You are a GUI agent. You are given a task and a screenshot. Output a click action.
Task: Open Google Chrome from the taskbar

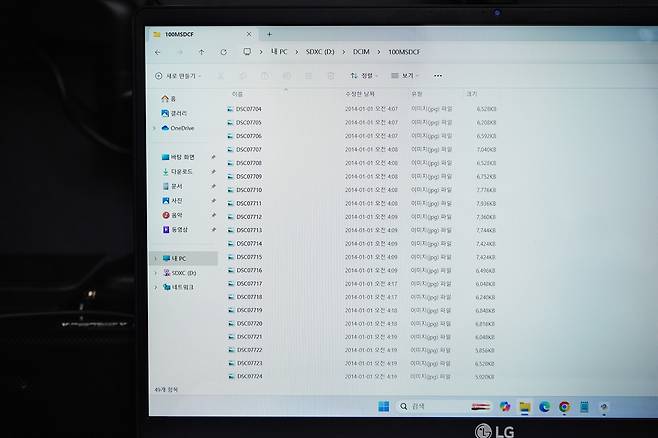coord(564,406)
